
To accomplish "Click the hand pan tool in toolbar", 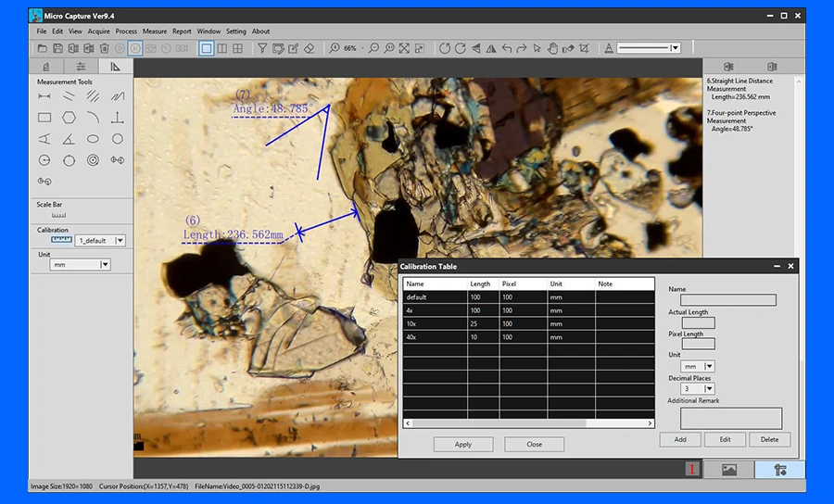I will click(552, 48).
